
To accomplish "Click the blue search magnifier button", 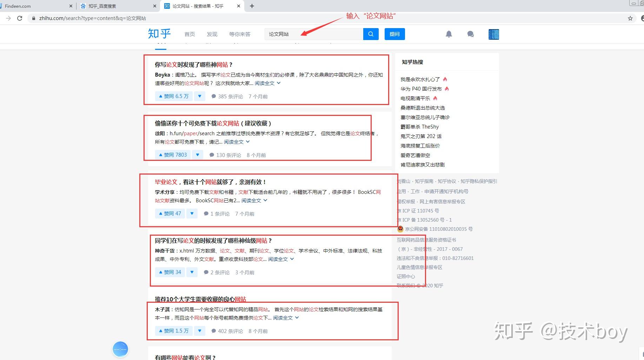I will tap(371, 34).
